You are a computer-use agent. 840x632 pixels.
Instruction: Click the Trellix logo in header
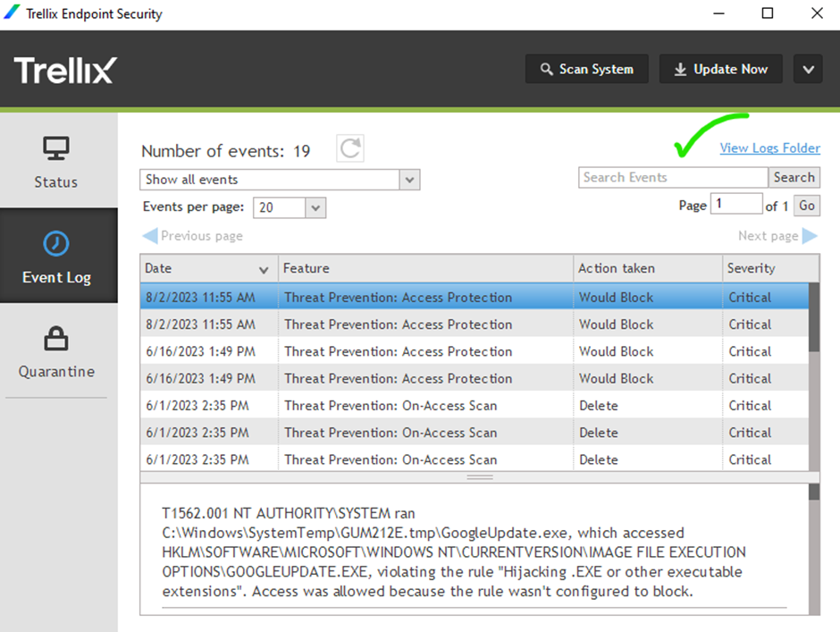click(65, 70)
